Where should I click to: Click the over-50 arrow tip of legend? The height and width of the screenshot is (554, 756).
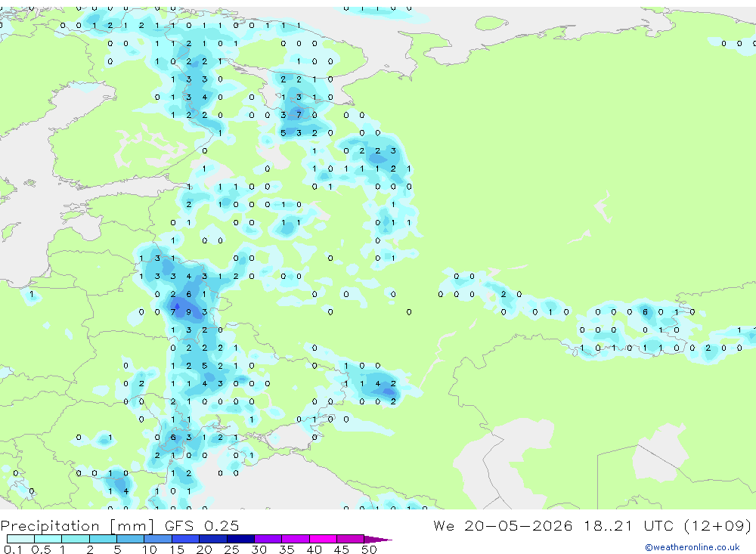tap(377, 539)
